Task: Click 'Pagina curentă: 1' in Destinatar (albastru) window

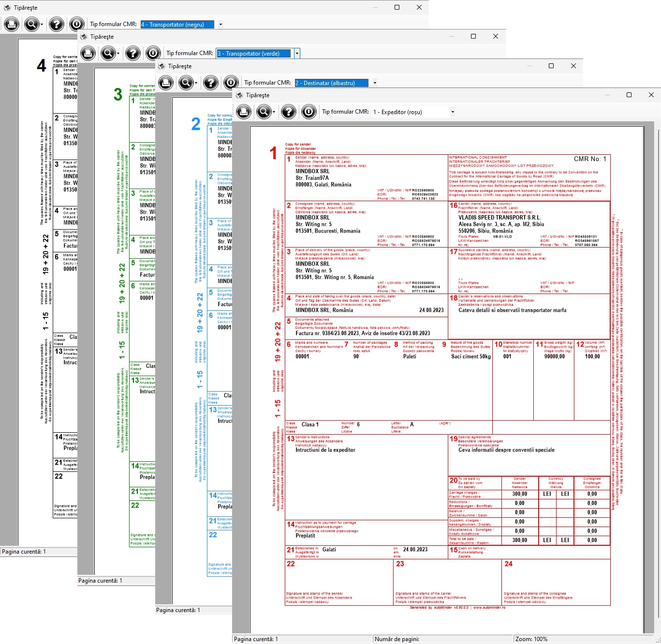Action: click(178, 610)
